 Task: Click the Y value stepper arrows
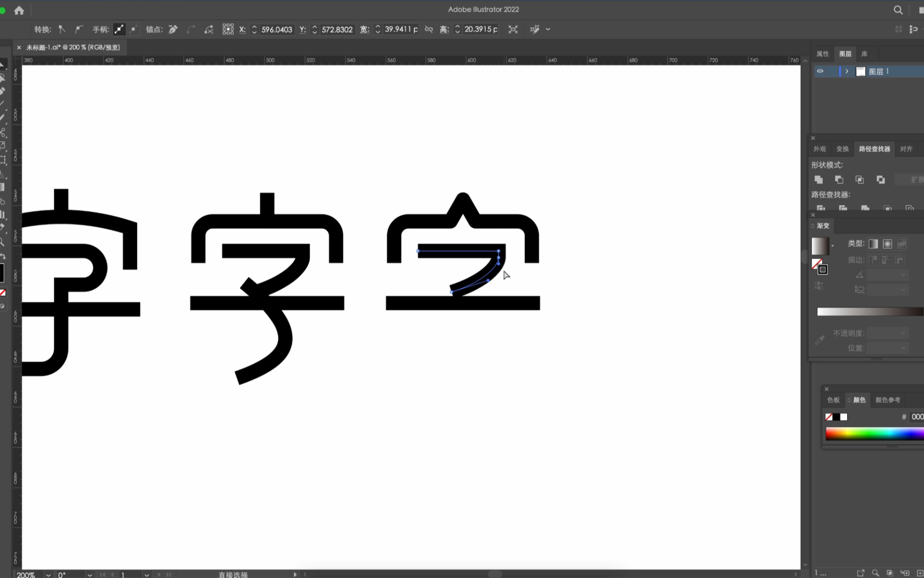tap(314, 29)
